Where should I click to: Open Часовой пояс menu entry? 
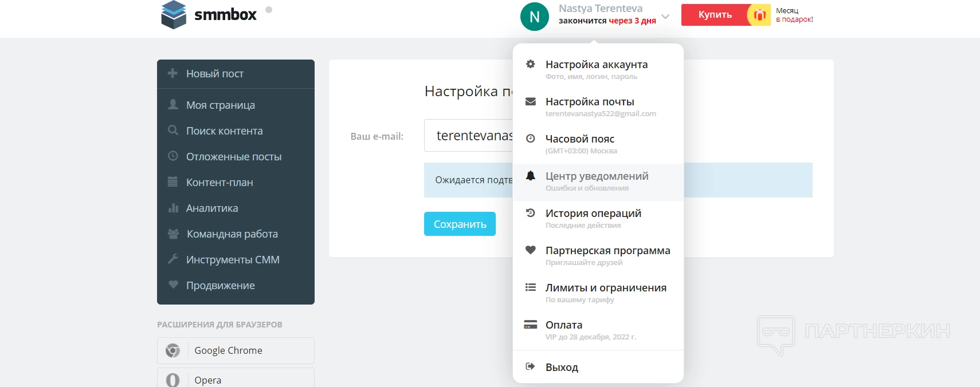click(x=598, y=144)
